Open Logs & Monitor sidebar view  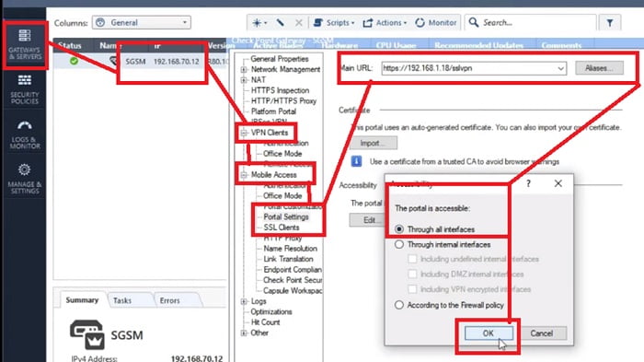25,134
